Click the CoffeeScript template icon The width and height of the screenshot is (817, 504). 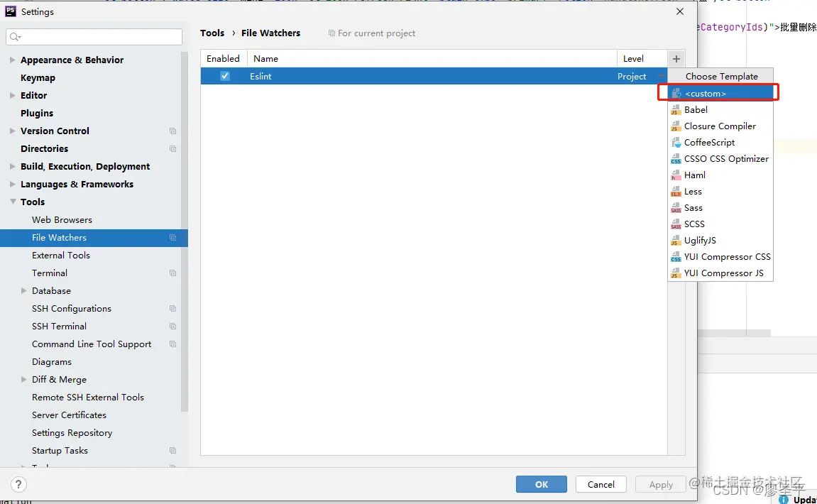(676, 142)
